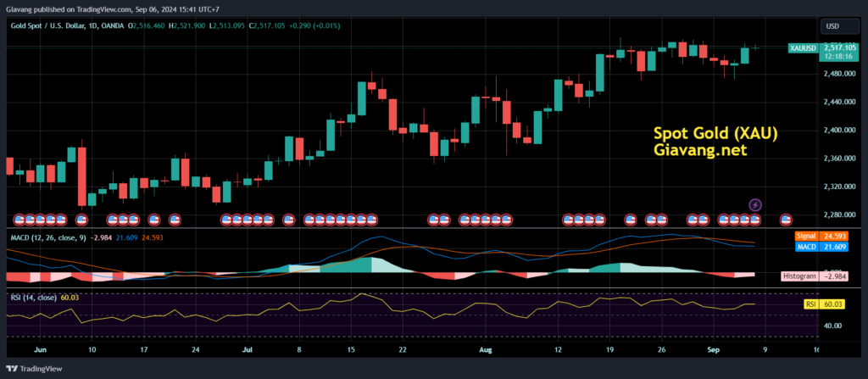This screenshot has width=868, height=379.
Task: Click the Spot Gold (XAU) yellow heading
Action: pos(716,133)
